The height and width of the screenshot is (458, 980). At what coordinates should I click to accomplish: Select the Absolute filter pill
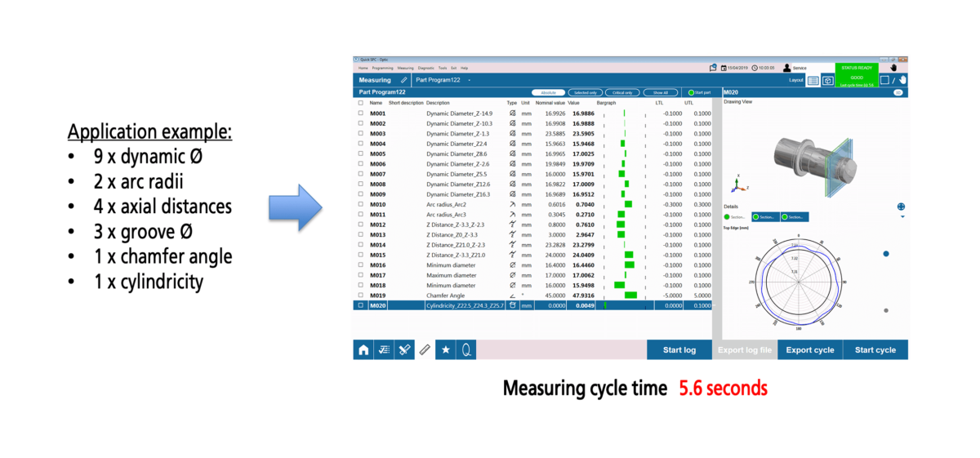click(x=548, y=92)
